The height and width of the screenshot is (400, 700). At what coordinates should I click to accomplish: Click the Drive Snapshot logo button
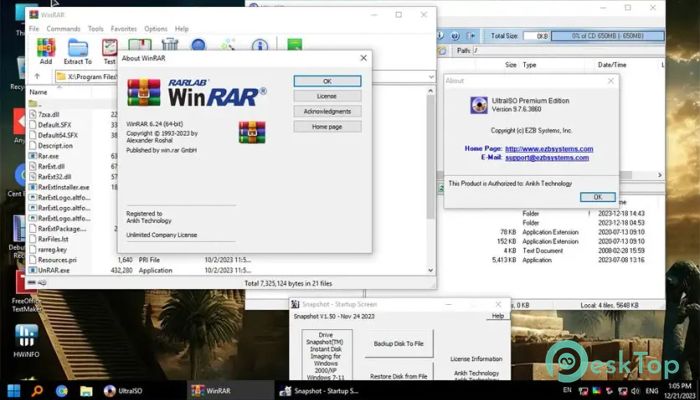[x=325, y=355]
